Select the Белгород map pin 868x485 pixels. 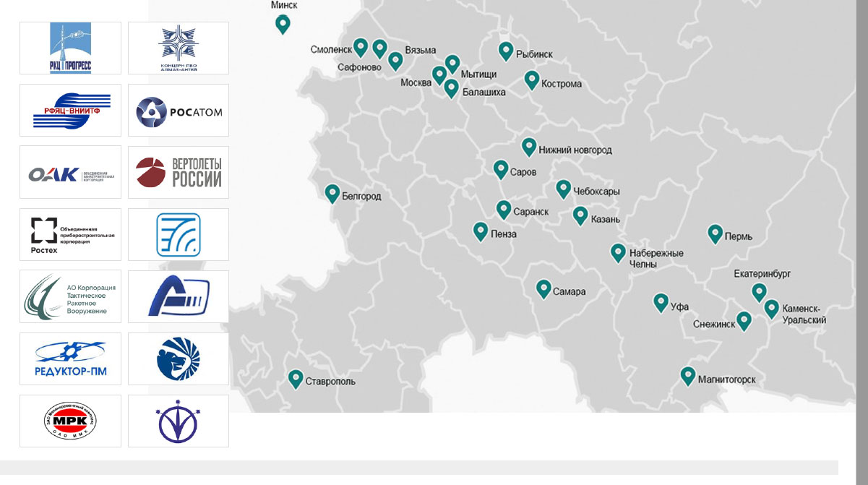coord(332,194)
